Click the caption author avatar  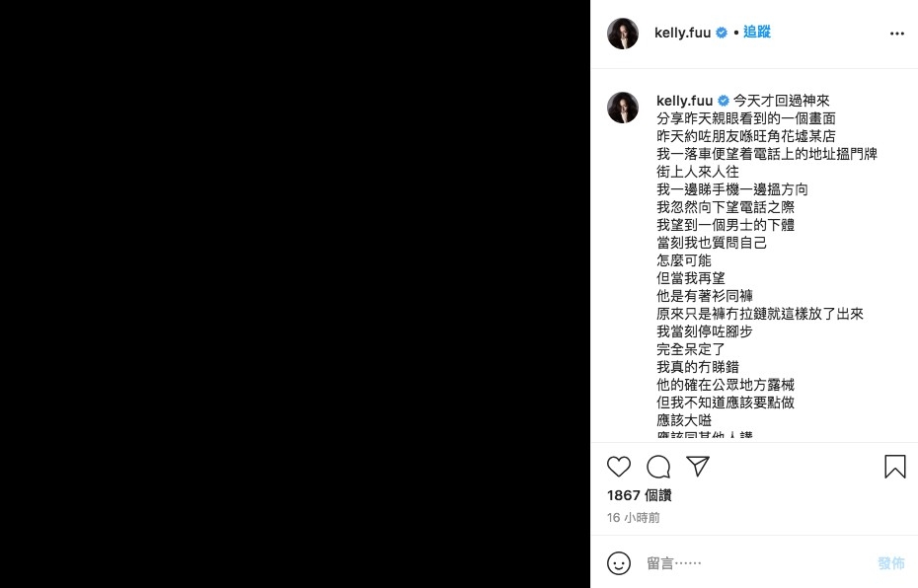[x=622, y=108]
